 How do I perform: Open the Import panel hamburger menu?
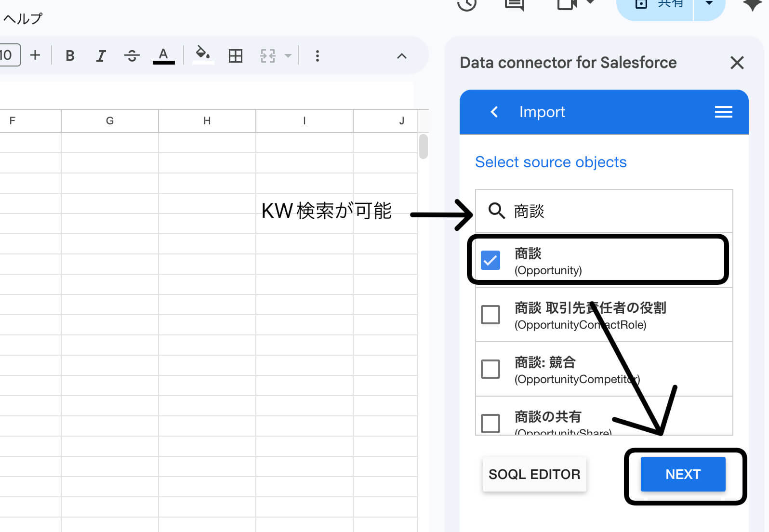[x=723, y=112]
